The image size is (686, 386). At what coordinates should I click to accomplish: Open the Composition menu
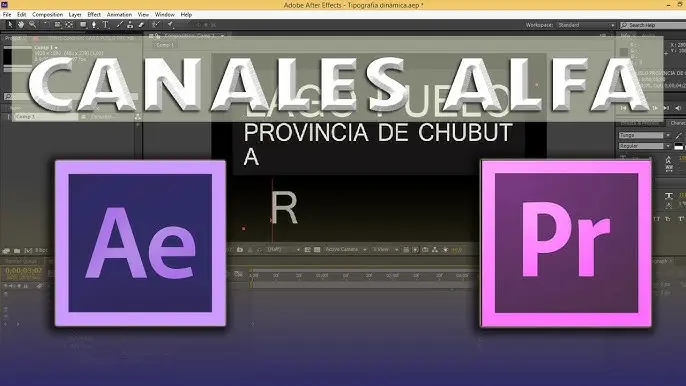click(47, 14)
